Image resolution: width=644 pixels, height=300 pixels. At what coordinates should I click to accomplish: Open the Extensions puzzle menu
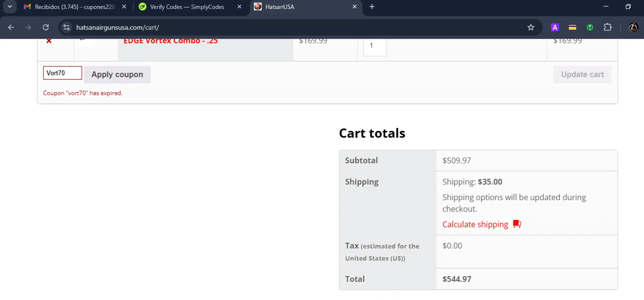click(x=608, y=27)
